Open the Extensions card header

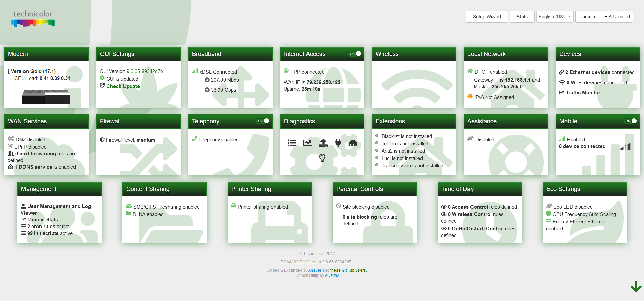pos(414,121)
